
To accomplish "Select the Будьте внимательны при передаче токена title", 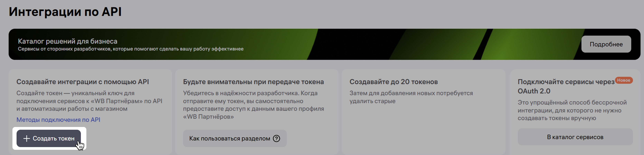I will point(253,82).
